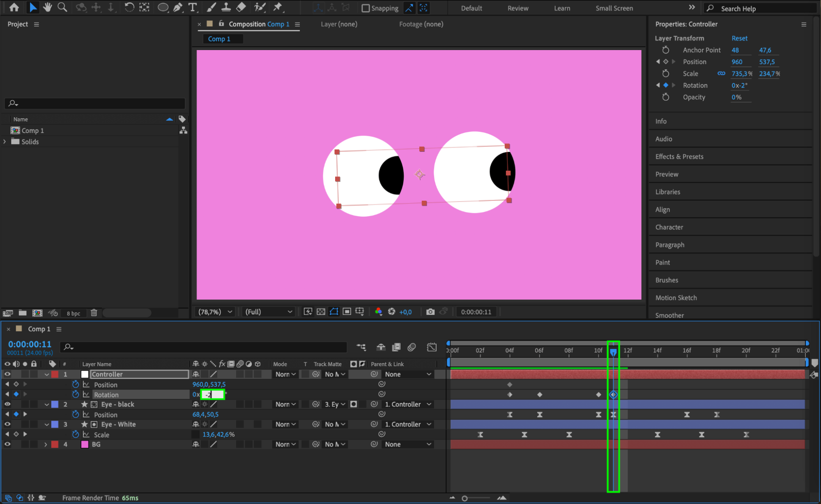The width and height of the screenshot is (821, 504).
Task: Select the Puppet Pin tool
Action: point(278,7)
